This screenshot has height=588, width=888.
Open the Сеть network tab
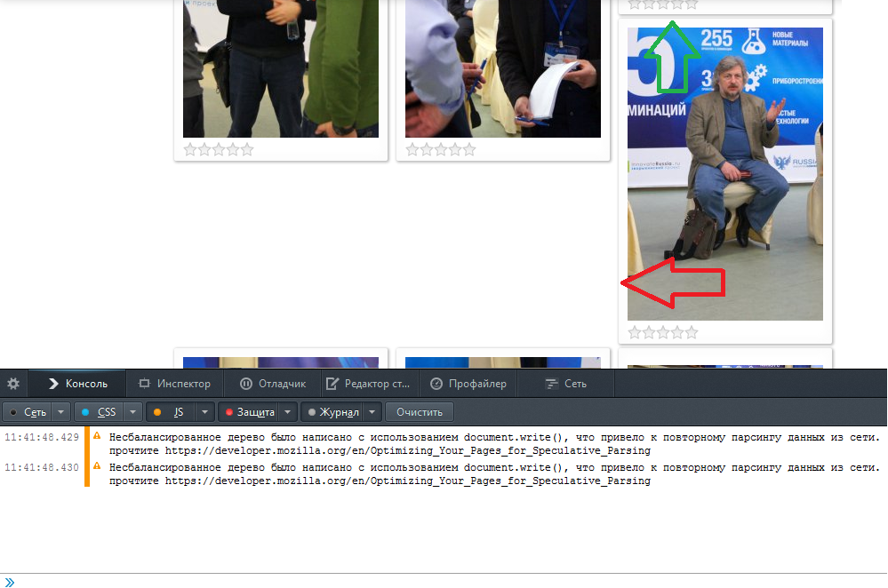[565, 384]
